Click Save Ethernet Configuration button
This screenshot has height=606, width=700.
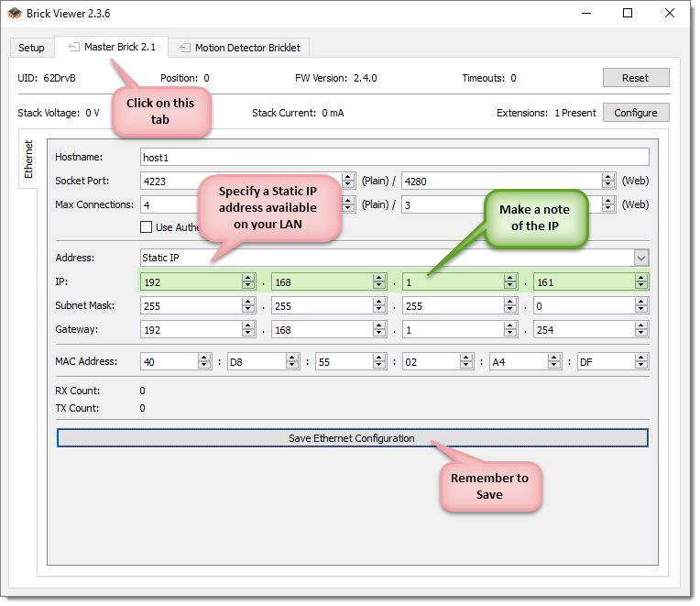point(352,438)
